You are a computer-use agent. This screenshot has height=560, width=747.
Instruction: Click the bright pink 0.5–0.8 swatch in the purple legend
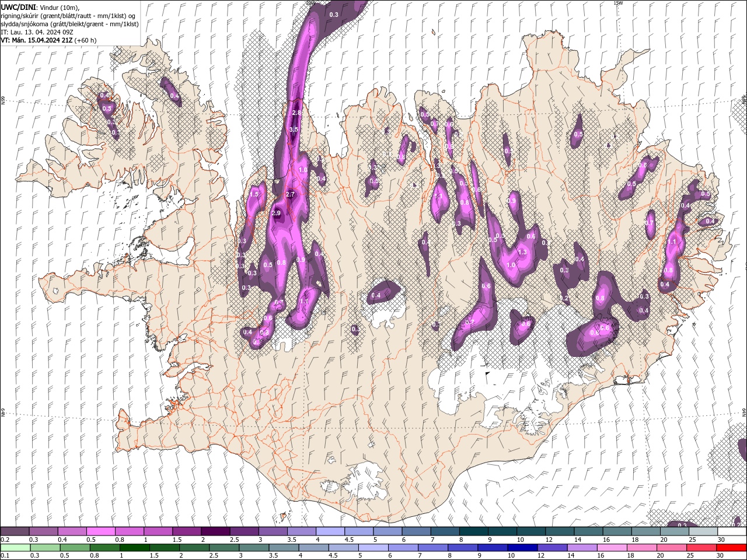[x=100, y=531]
